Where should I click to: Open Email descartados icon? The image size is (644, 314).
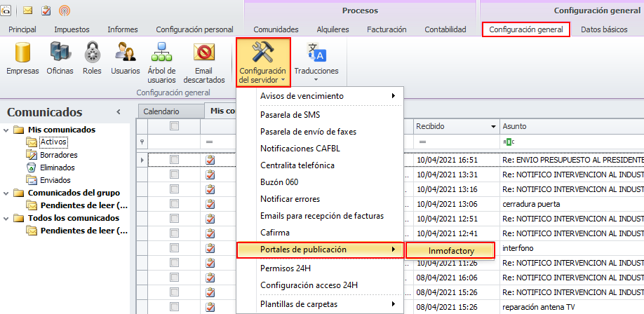click(204, 62)
